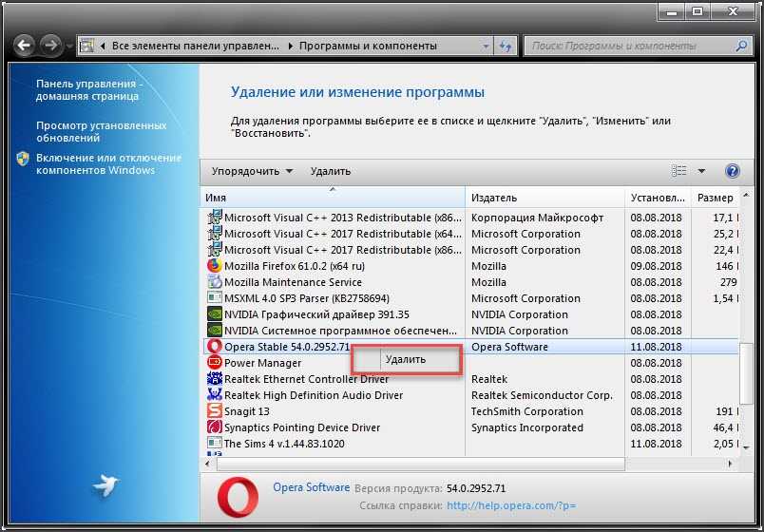
Task: Click the Snagit 13 program icon
Action: [214, 411]
